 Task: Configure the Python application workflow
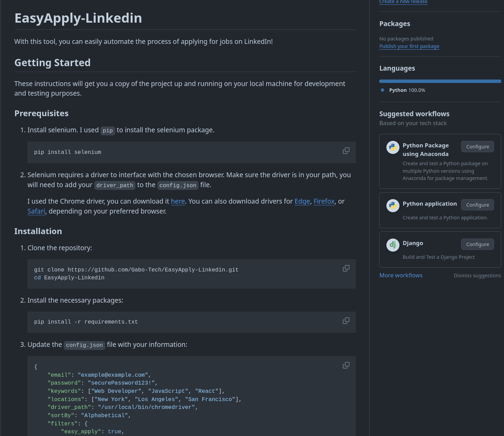coord(477,205)
